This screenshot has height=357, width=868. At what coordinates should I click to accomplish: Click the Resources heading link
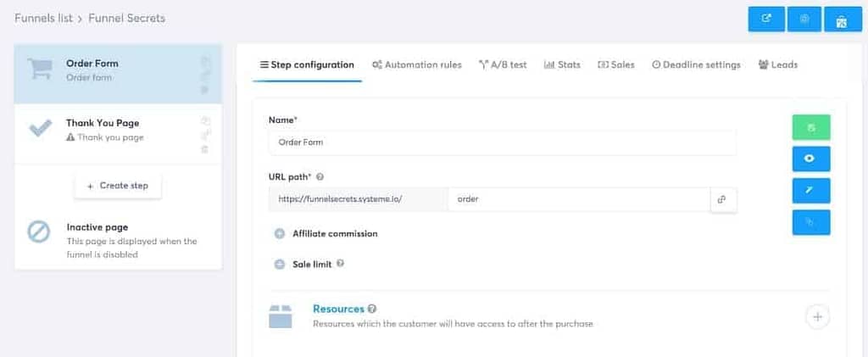pos(338,309)
